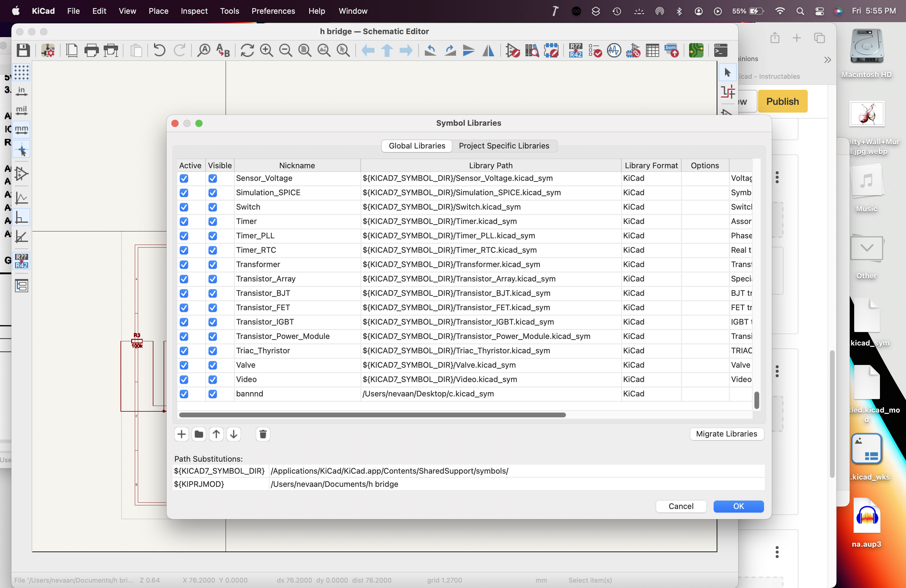Run Electrical Rules Checker icon
This screenshot has width=906, height=588.
click(x=595, y=50)
